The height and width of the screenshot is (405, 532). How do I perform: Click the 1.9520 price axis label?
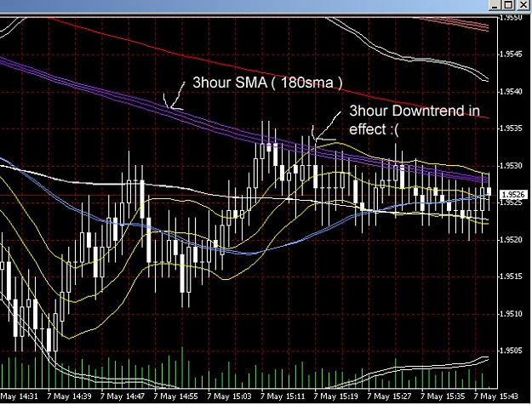[511, 240]
